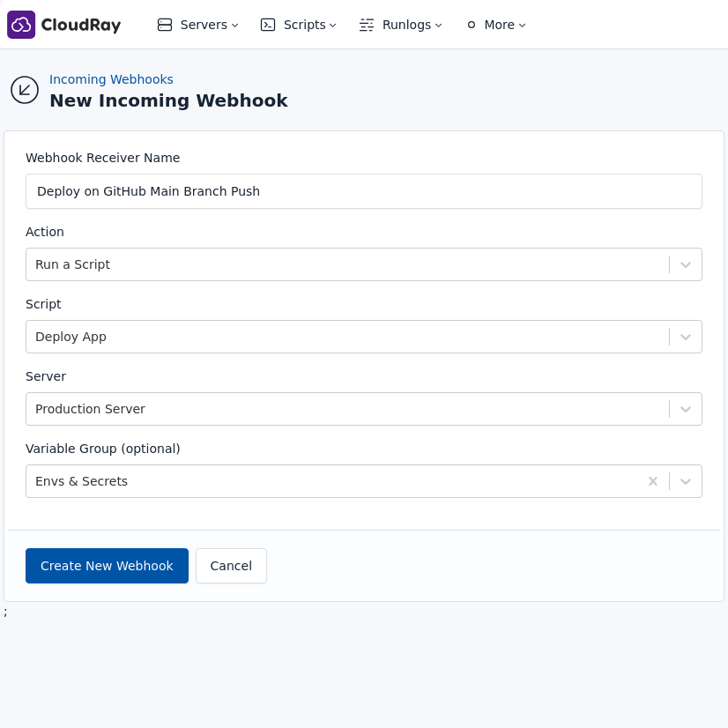Expand the Variable Group dropdown
The width and height of the screenshot is (728, 728).
[x=685, y=481]
